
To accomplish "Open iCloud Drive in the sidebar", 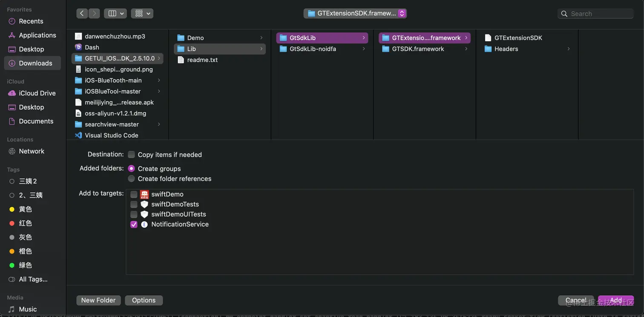I will 37,93.
